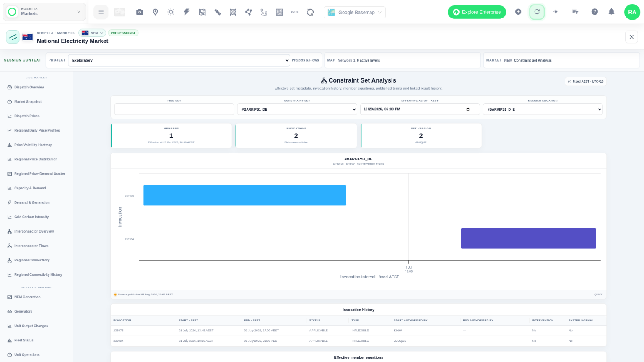This screenshot has height=362, width=644.
Task: Click Fleet Status warning icon
Action: pyautogui.click(x=9, y=341)
